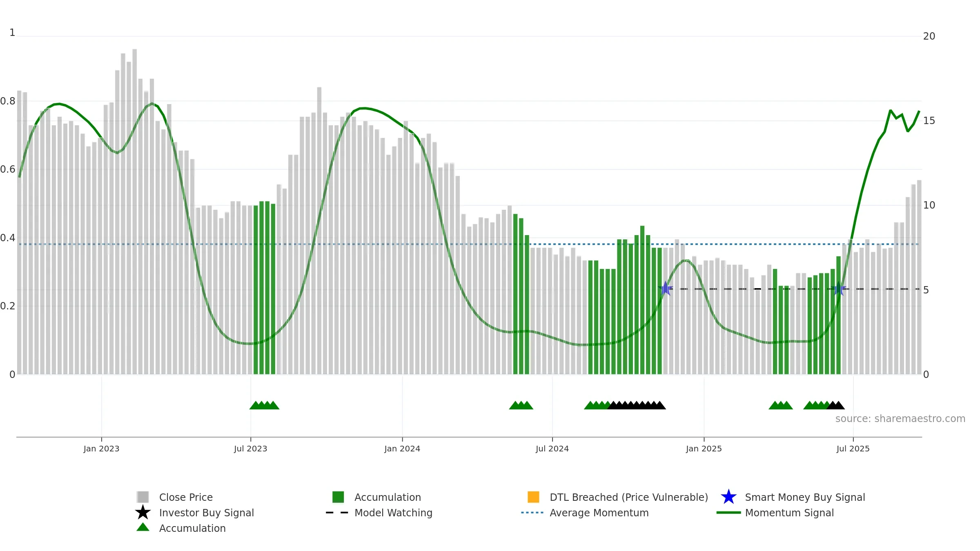Click the blue star marker before Jan 2025
980x551 pixels.
coord(666,289)
